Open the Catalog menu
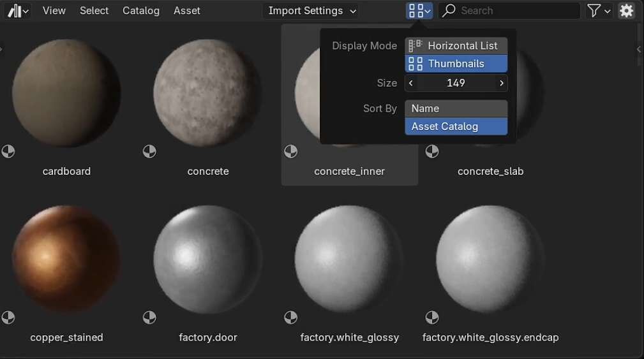The image size is (644, 359). tap(141, 11)
